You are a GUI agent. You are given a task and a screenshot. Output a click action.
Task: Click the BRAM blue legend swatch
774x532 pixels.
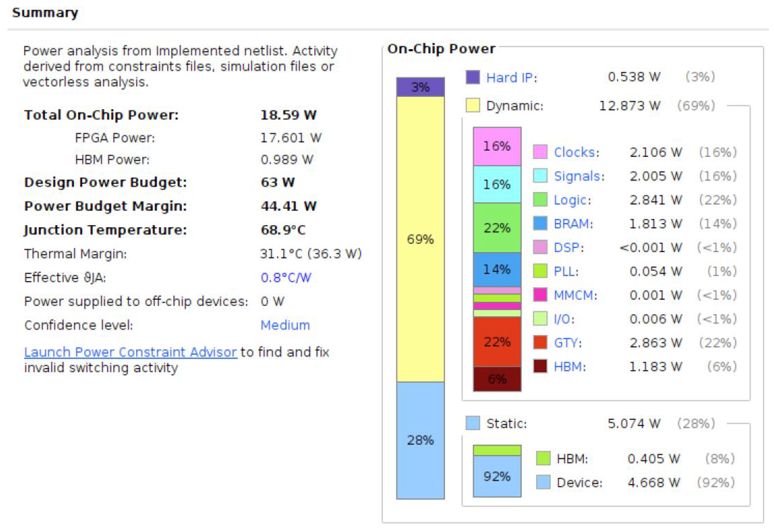[540, 223]
